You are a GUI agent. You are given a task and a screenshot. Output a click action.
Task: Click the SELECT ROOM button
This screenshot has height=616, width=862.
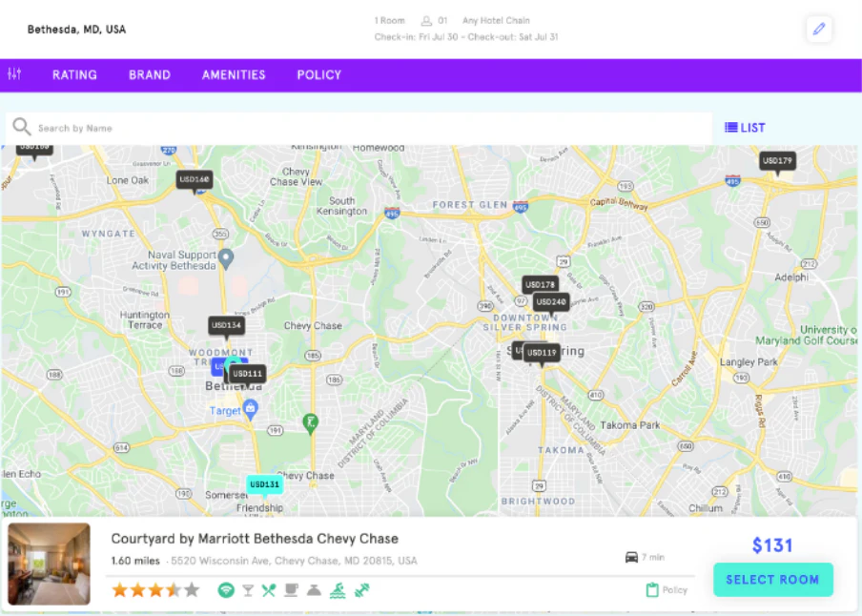tap(772, 579)
